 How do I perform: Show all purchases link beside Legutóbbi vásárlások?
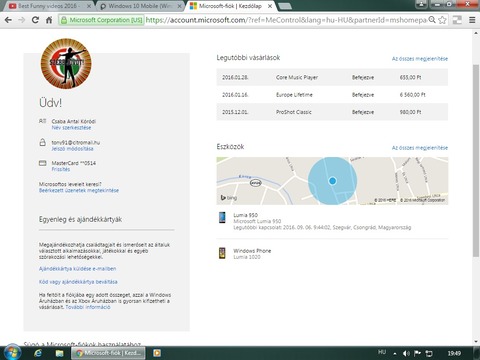point(420,59)
